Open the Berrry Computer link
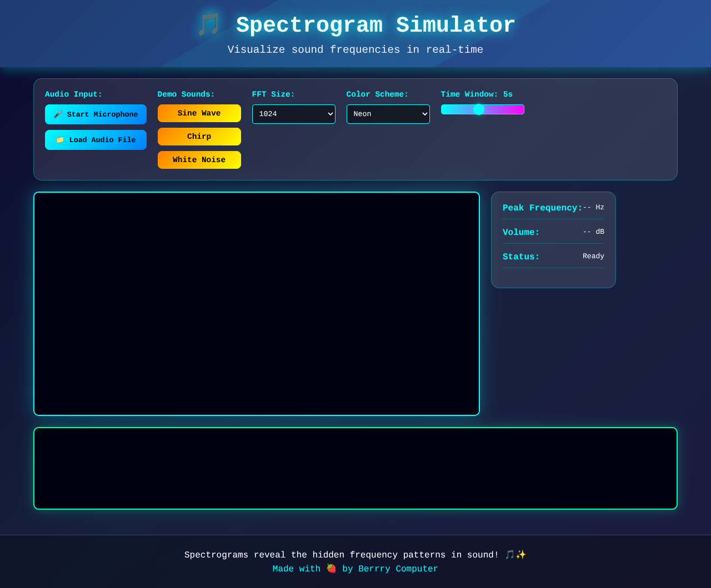 point(398,569)
